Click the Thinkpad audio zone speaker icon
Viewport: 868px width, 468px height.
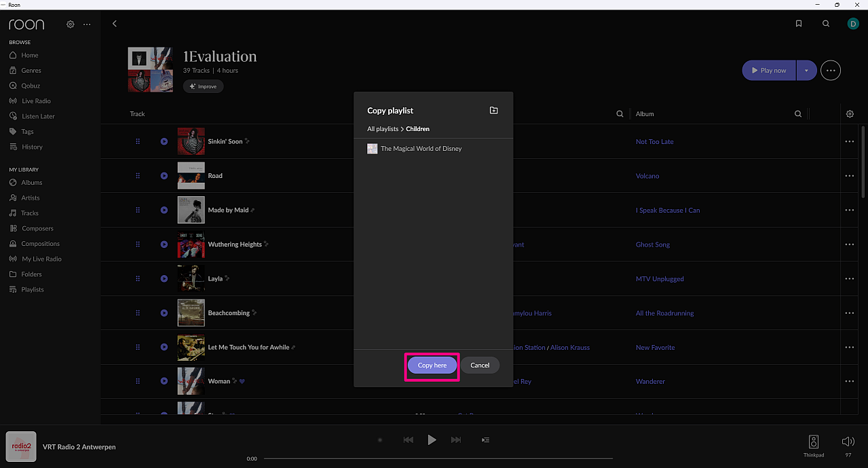coord(813,442)
